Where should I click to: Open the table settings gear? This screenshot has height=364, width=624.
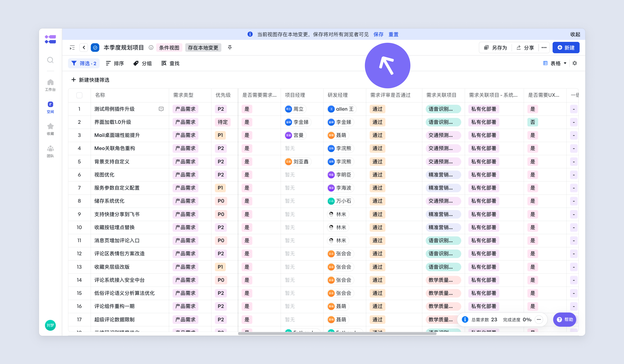point(575,63)
